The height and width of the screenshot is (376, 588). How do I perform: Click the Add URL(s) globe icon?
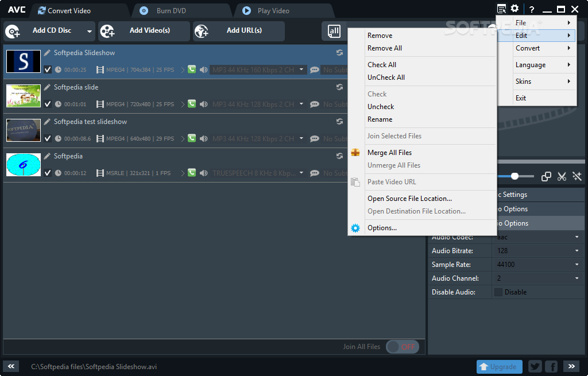tap(202, 32)
